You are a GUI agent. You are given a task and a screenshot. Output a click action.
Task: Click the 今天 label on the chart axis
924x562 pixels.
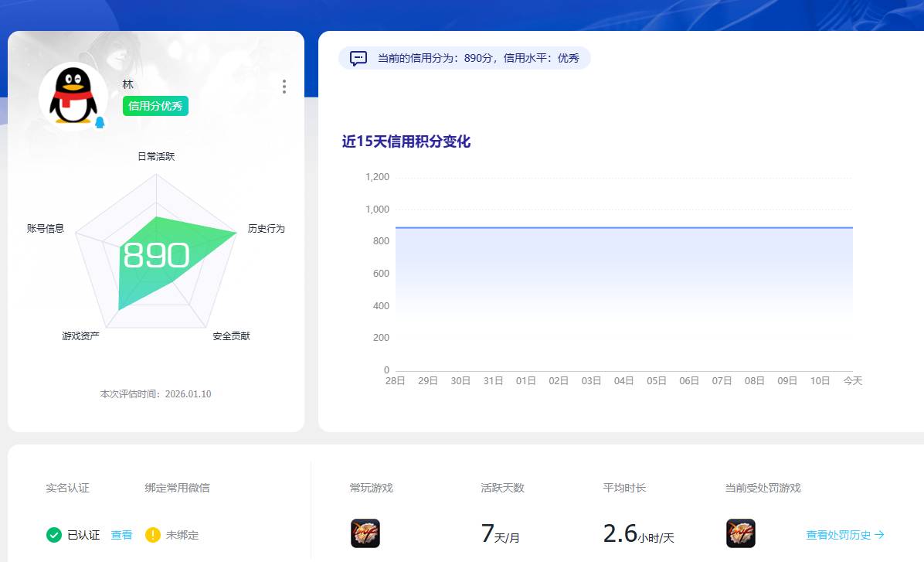click(x=853, y=380)
